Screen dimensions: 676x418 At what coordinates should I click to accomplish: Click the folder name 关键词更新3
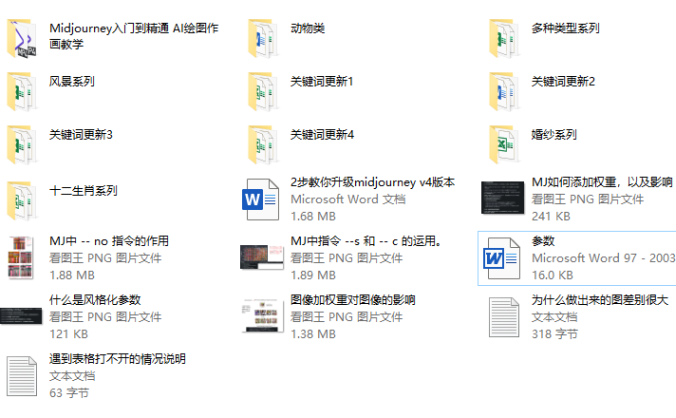pos(81,135)
